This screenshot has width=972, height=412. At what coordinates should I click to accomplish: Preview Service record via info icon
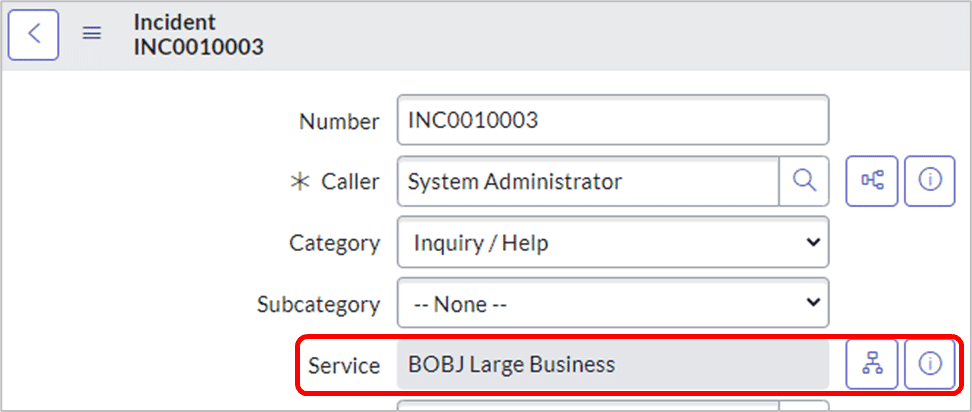pyautogui.click(x=930, y=364)
